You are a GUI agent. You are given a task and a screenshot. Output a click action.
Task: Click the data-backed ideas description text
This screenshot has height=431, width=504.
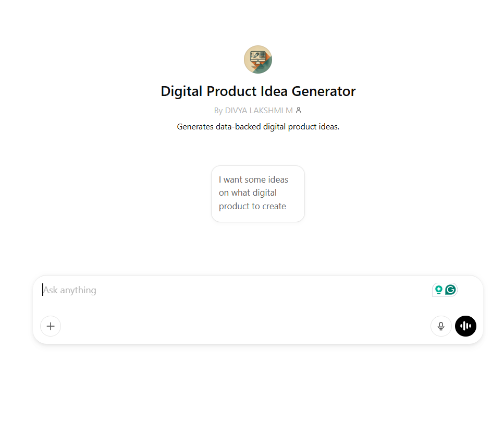click(257, 126)
